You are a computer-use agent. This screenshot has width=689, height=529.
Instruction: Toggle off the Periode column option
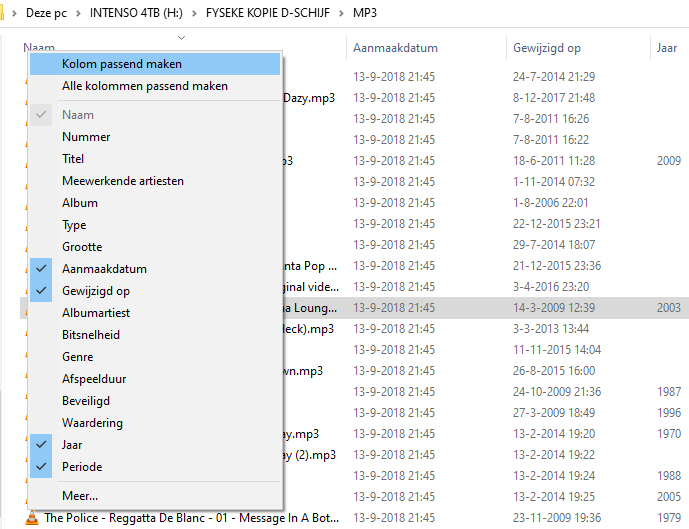point(81,467)
